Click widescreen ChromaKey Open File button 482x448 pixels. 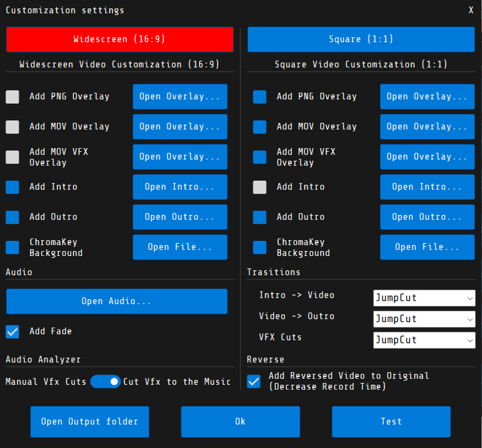tap(180, 247)
